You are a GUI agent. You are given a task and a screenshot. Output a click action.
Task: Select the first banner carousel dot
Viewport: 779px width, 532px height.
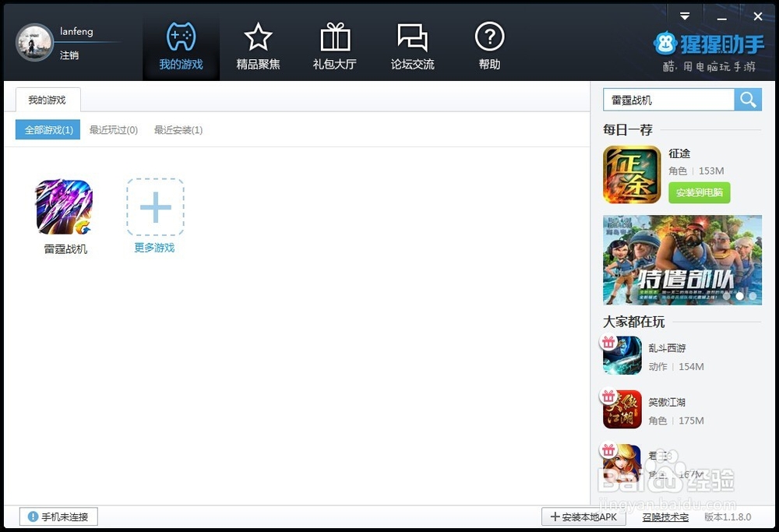pyautogui.click(x=726, y=296)
